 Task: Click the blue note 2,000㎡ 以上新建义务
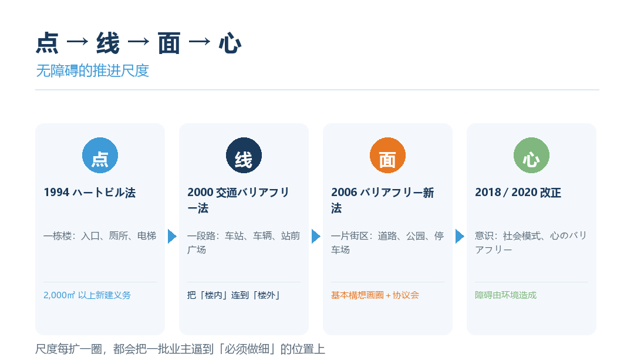coord(87,295)
